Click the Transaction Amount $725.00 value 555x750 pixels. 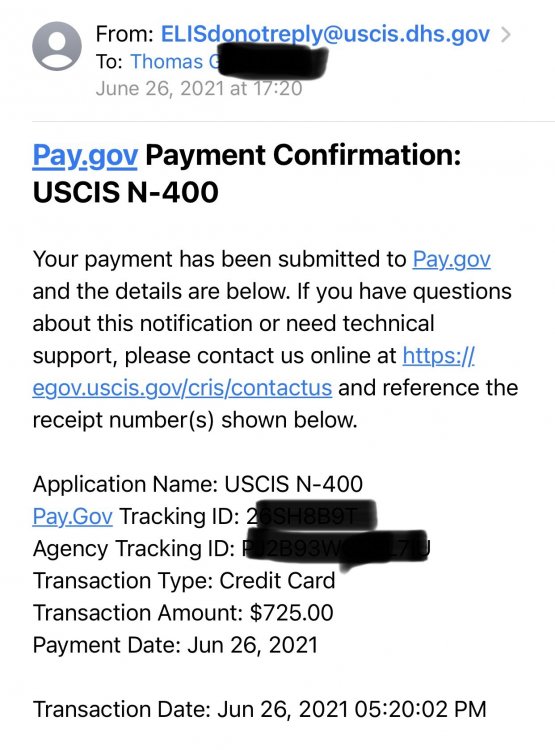(291, 613)
